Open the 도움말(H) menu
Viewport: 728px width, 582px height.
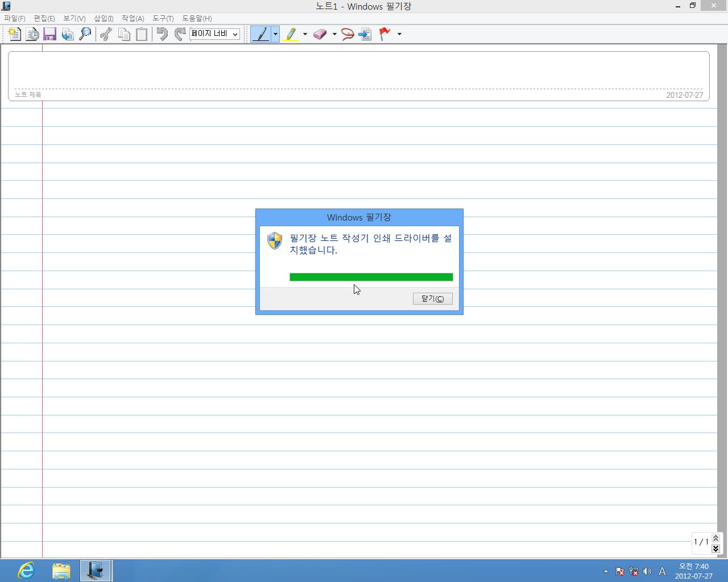[x=197, y=18]
